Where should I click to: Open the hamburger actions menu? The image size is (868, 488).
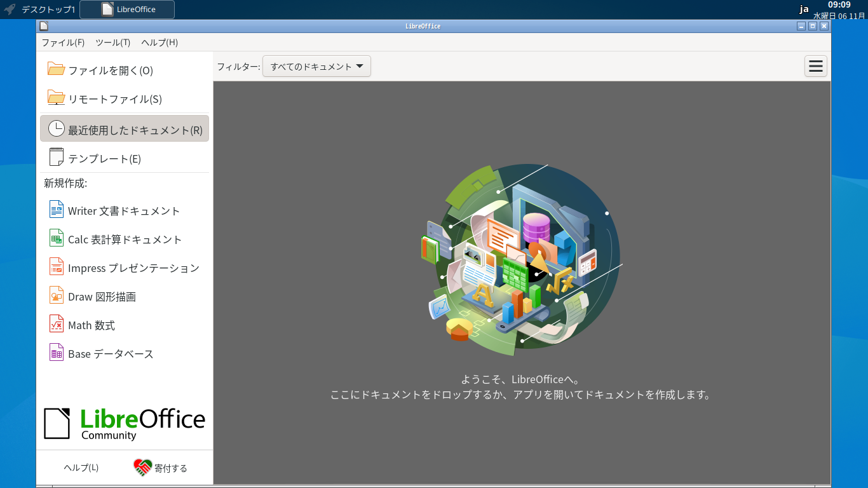click(x=816, y=66)
